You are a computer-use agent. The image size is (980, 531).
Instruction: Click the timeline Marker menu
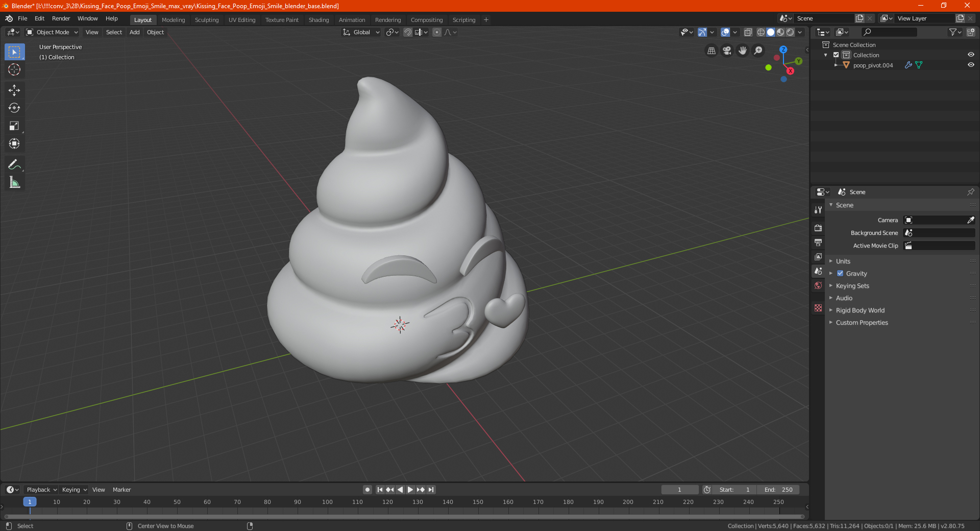click(121, 490)
